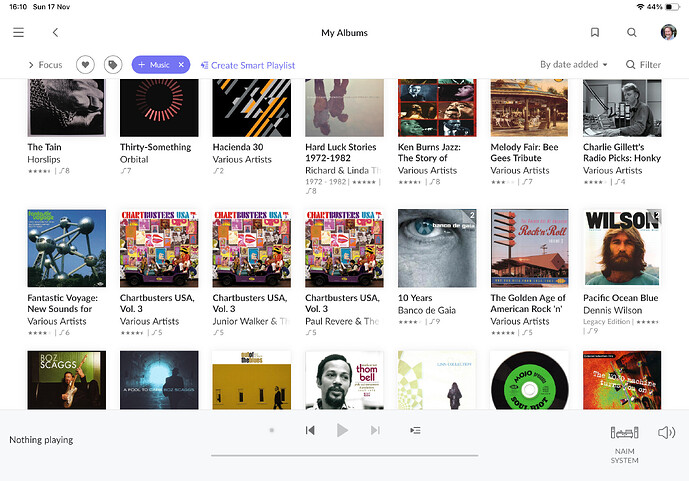This screenshot has width=689, height=481.
Task: Click Paul Revere artist link
Action: pos(342,321)
